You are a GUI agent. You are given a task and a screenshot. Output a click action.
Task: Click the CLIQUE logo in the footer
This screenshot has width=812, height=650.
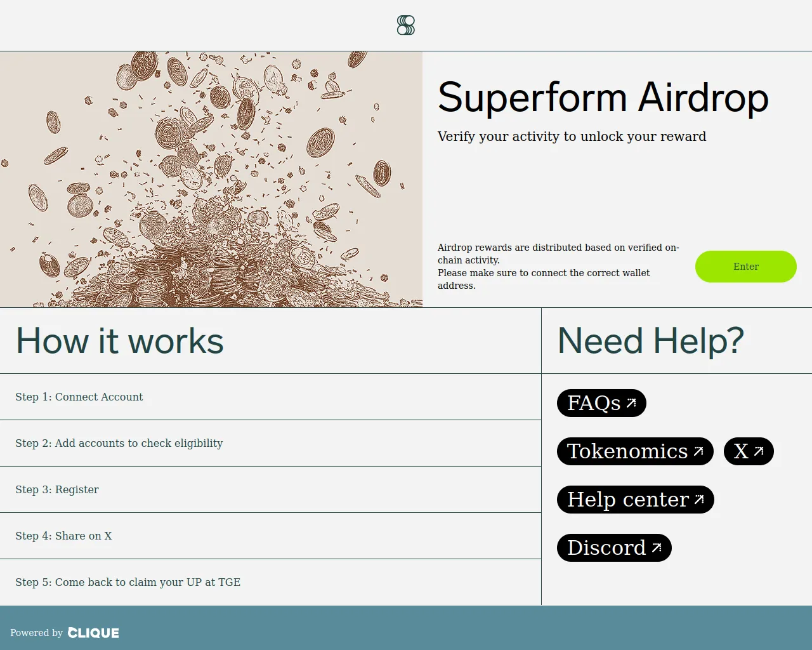(93, 633)
